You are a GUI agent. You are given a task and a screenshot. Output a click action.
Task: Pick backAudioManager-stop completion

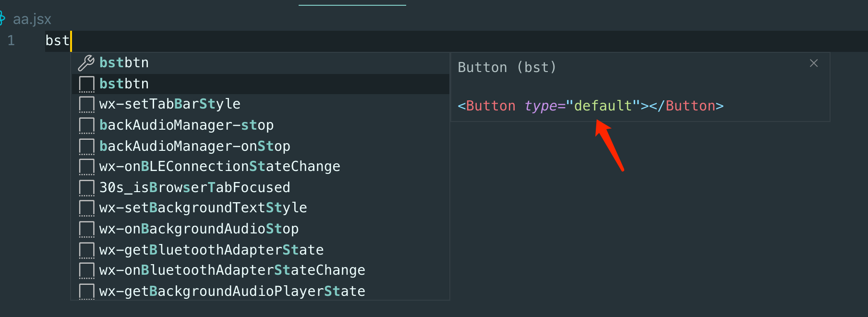(186, 125)
